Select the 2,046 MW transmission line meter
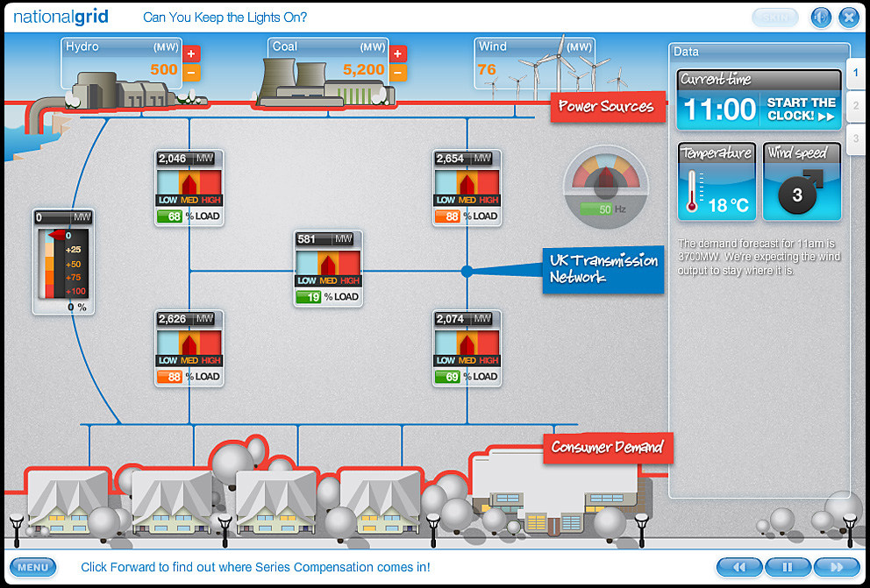 coord(189,188)
